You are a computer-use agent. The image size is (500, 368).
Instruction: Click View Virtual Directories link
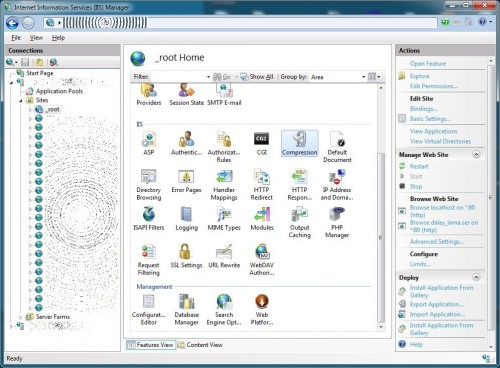pyautogui.click(x=440, y=141)
